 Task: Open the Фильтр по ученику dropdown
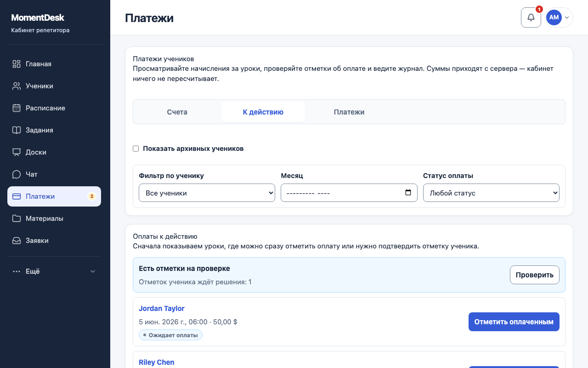[207, 193]
